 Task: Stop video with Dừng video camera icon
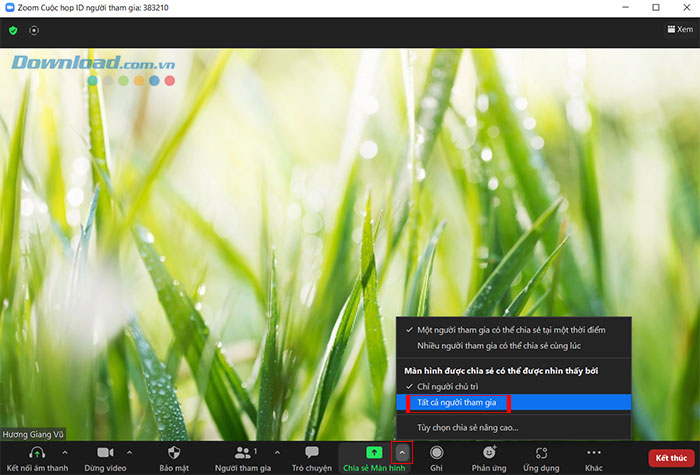click(x=104, y=453)
